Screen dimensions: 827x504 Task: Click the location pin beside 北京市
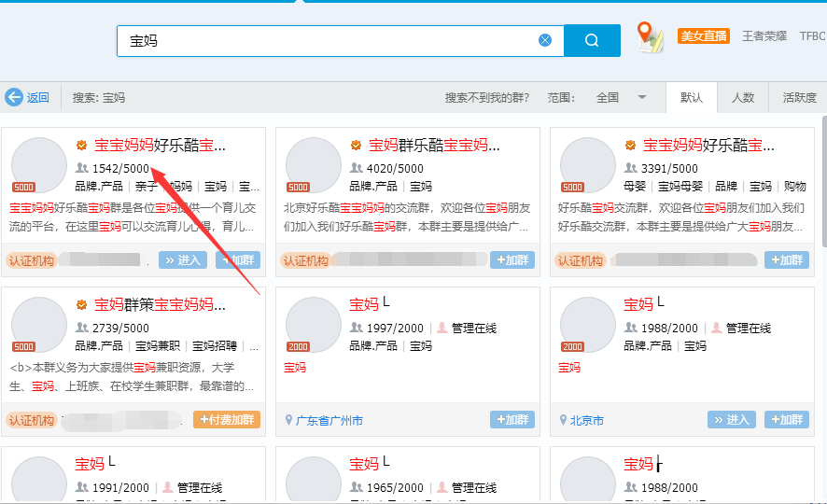(563, 420)
